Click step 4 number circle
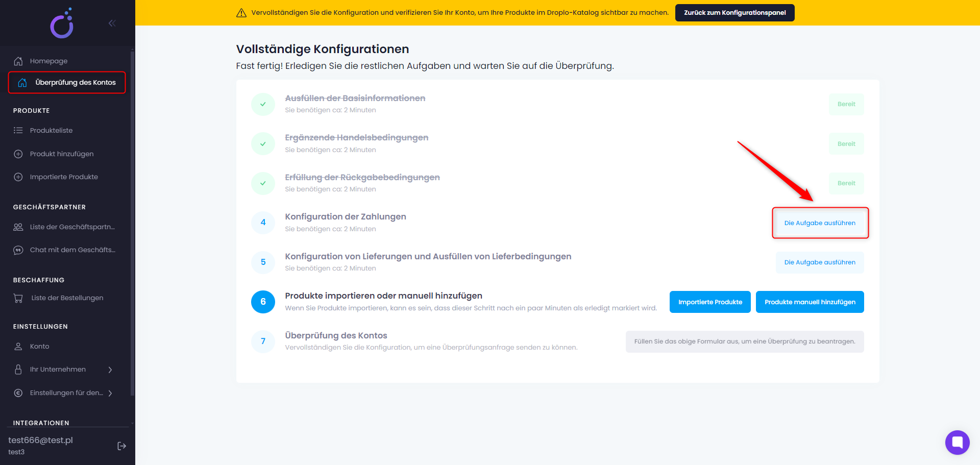The width and height of the screenshot is (980, 465). 263,223
